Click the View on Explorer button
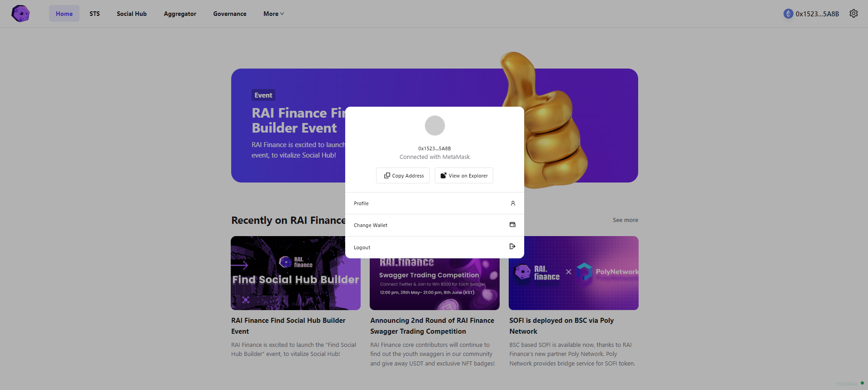Screen dimensions: 868x390 pyautogui.click(x=464, y=176)
